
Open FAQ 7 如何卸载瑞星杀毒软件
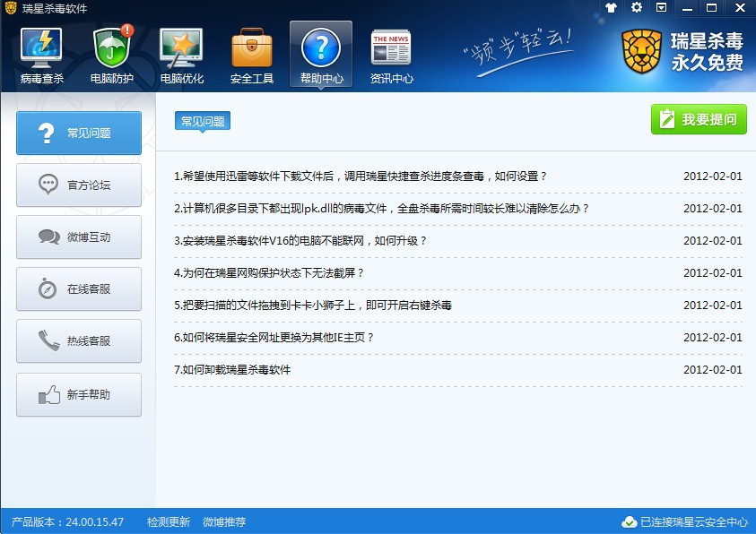coord(232,370)
